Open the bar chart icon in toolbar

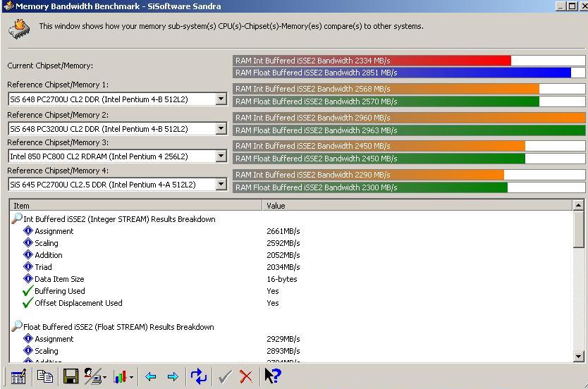tap(120, 377)
